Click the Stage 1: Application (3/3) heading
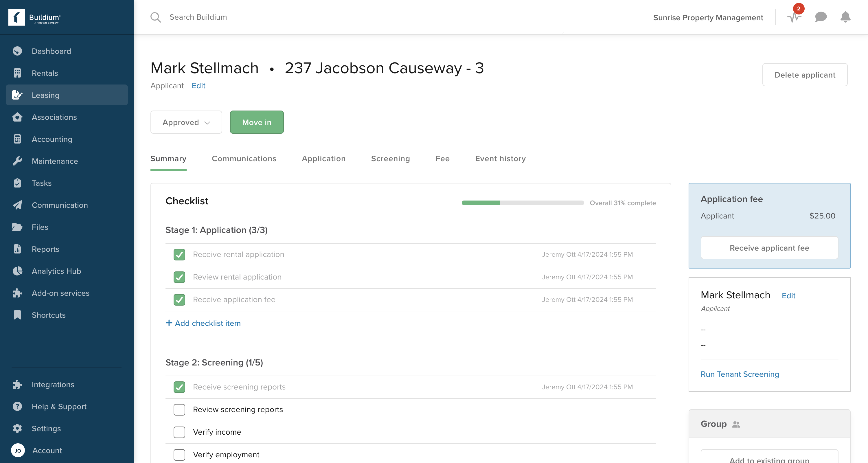Viewport: 868px width, 463px height. (216, 230)
